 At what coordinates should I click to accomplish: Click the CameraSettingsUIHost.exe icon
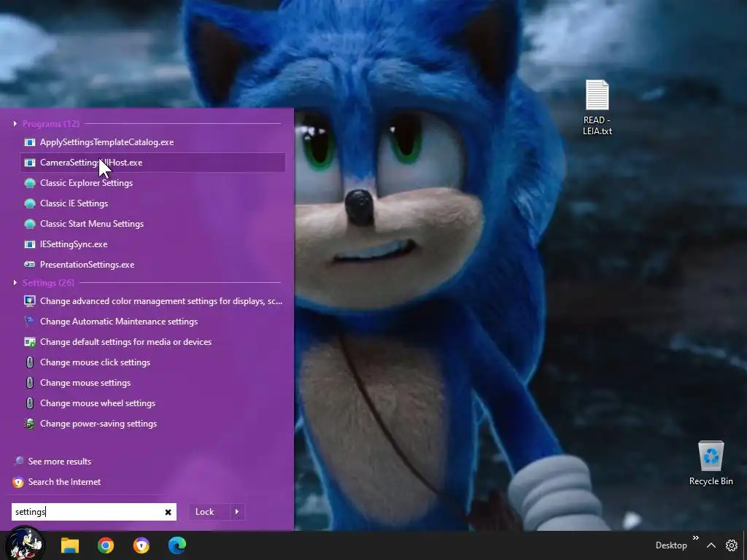[29, 163]
